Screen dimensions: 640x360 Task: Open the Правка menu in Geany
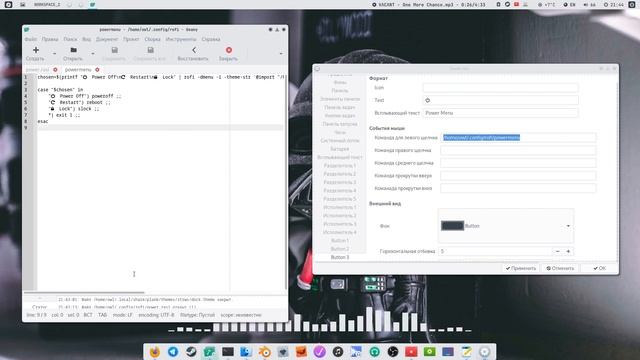[x=50, y=39]
